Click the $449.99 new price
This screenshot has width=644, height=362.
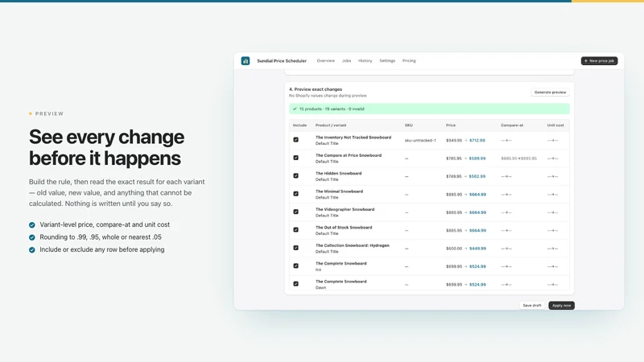477,249
